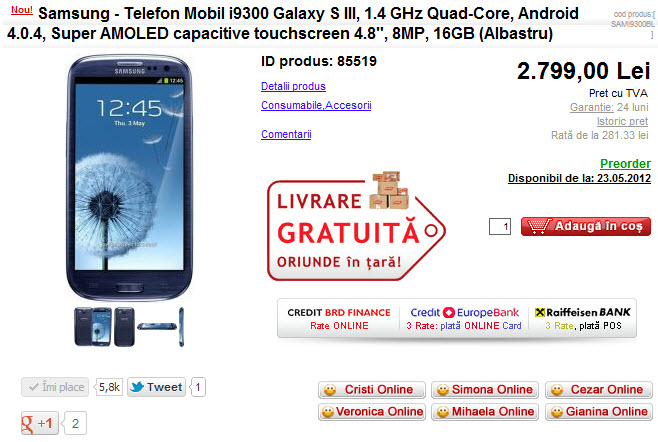Go to the Comentarii section
The width and height of the screenshot is (658, 442).
pos(286,134)
